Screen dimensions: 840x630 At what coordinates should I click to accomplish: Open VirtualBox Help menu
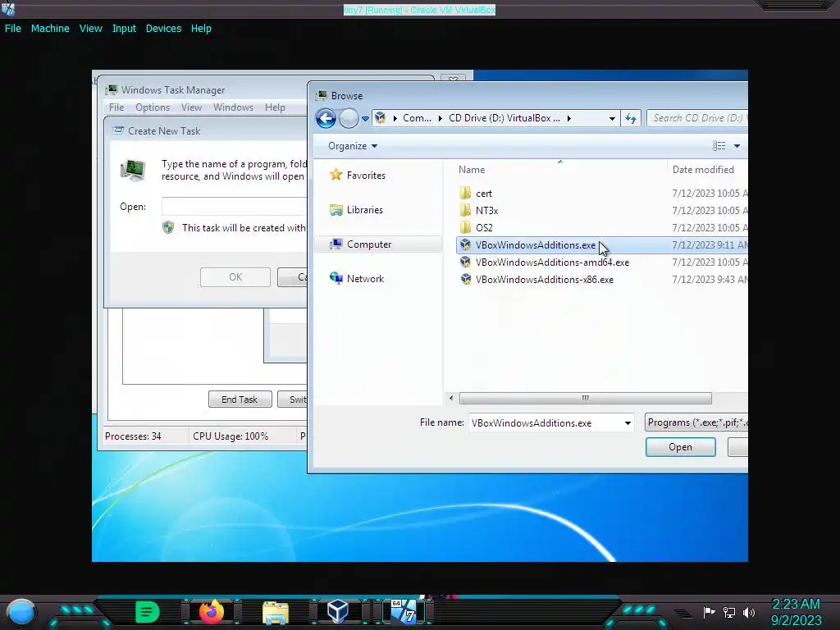tap(201, 29)
